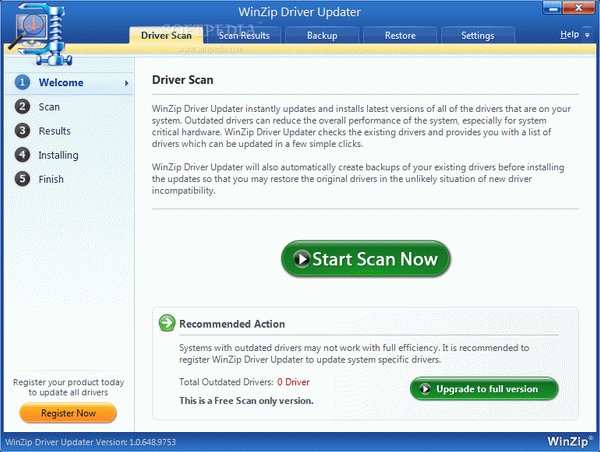Click the 'Recommended Action' heading
Viewport: 600px width, 452px height.
(232, 324)
